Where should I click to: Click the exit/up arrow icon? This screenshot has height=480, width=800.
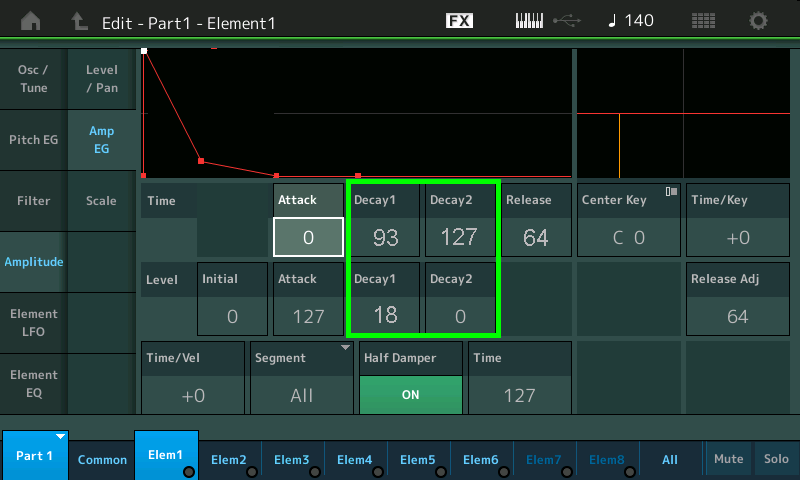[x=79, y=21]
